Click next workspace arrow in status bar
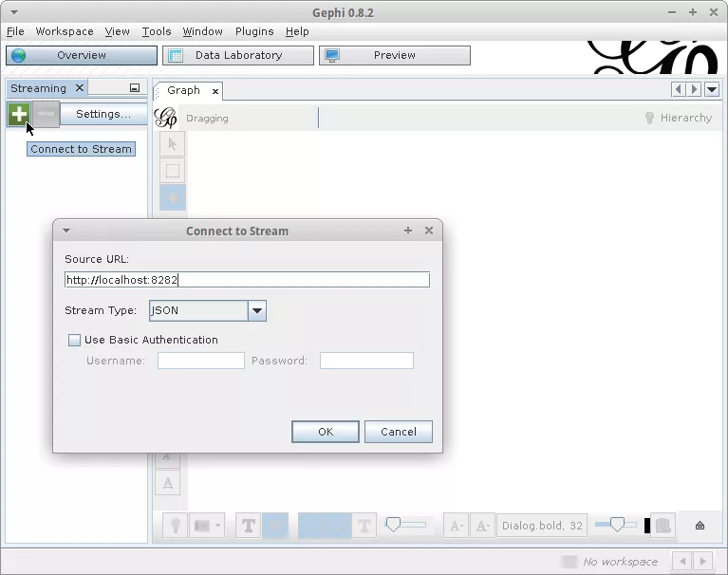728x575 pixels. (702, 562)
